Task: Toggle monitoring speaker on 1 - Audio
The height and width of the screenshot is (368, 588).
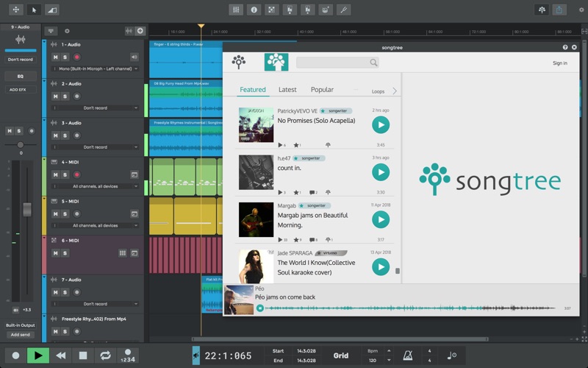Action: coord(135,57)
